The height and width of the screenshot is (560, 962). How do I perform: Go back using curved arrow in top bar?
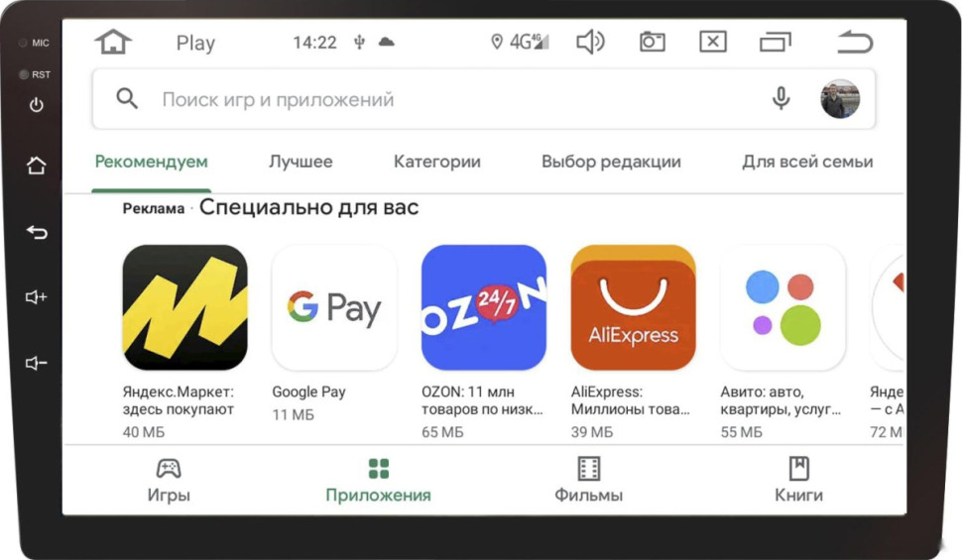pyautogui.click(x=855, y=43)
